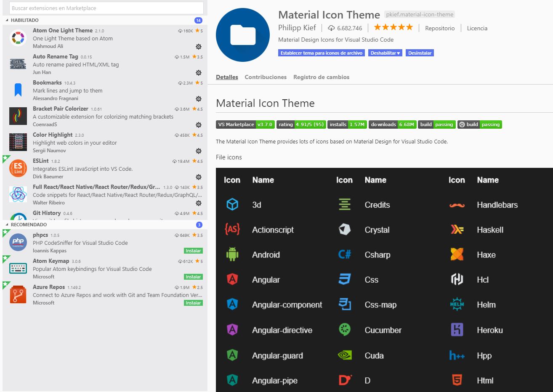
Task: Switch to the Contribuciones tab
Action: click(x=266, y=77)
